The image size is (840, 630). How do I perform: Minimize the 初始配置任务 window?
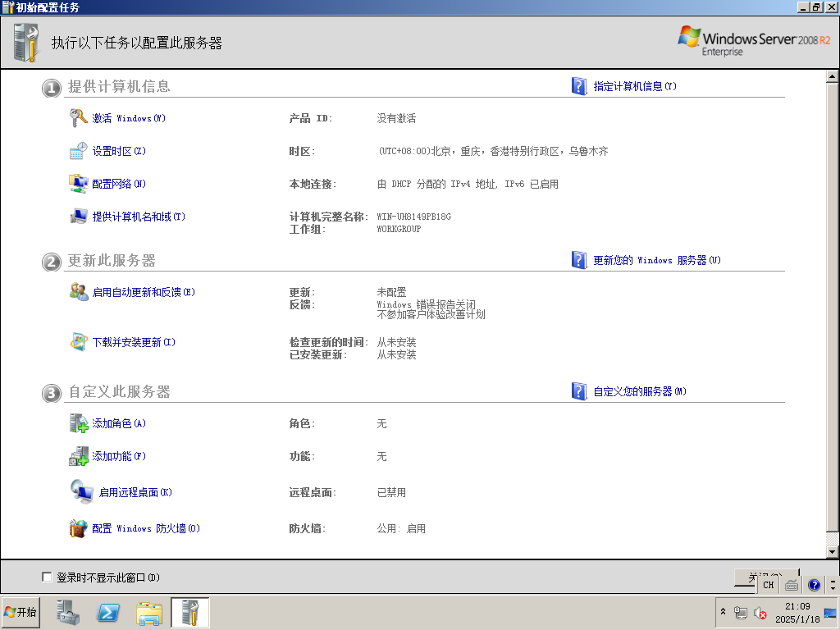pos(802,7)
